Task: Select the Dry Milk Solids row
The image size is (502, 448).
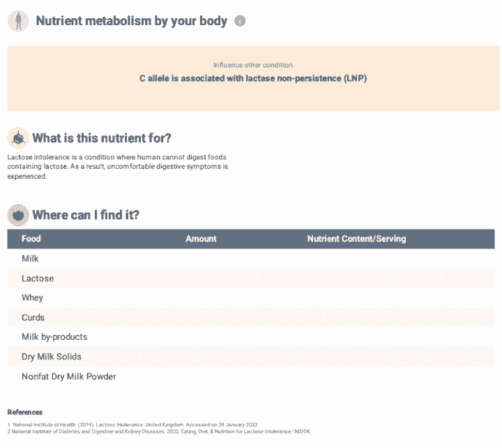Action: coord(51,357)
